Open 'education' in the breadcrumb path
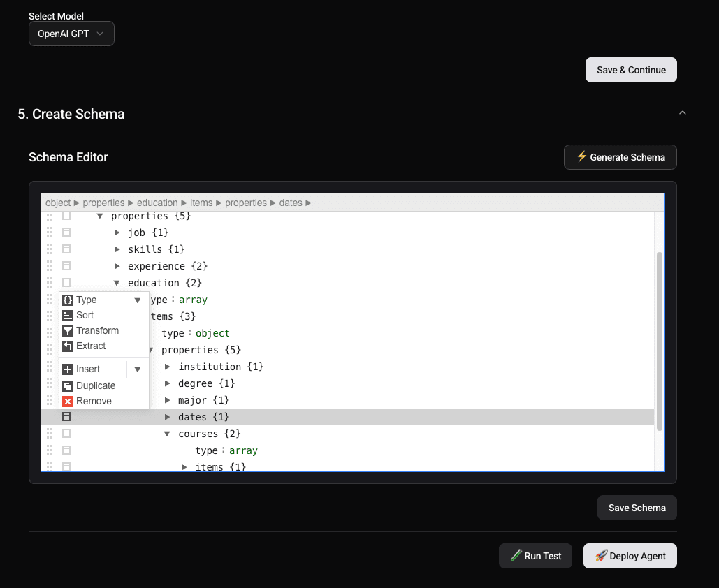The width and height of the screenshot is (719, 588). 157,203
